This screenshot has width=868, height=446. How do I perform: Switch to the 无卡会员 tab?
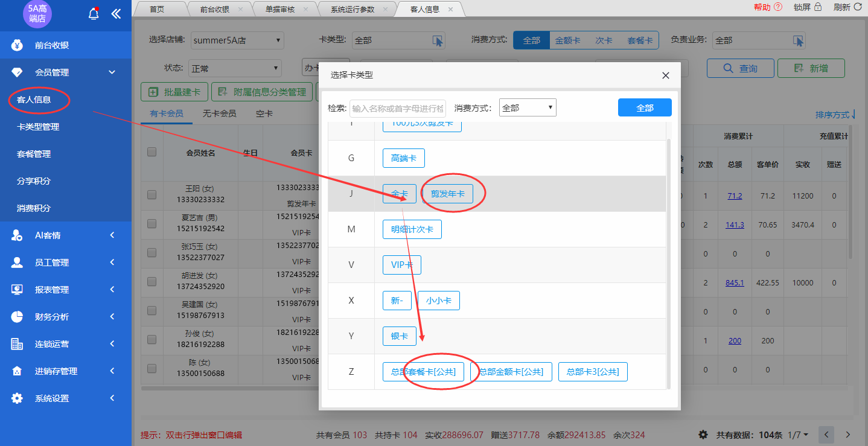[x=219, y=113]
